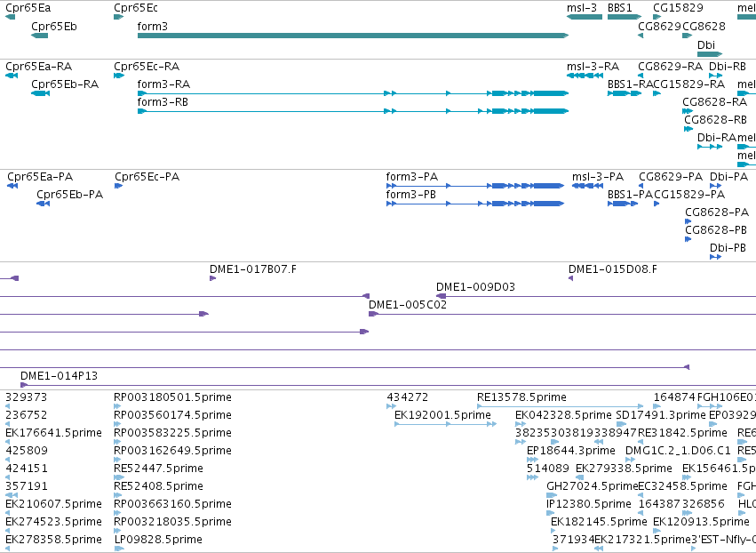Image resolution: width=756 pixels, height=553 pixels.
Task: Click the CG8628-PB protein label
Action: [716, 230]
